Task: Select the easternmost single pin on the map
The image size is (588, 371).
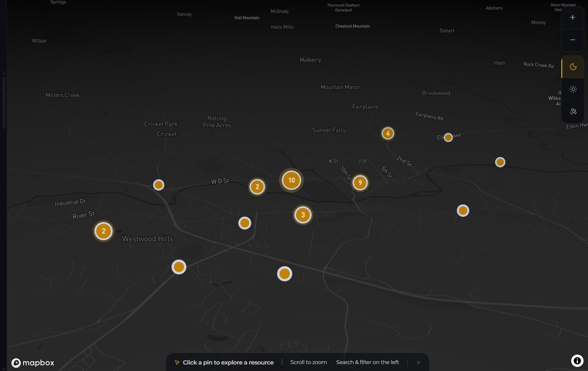Action: (x=500, y=162)
